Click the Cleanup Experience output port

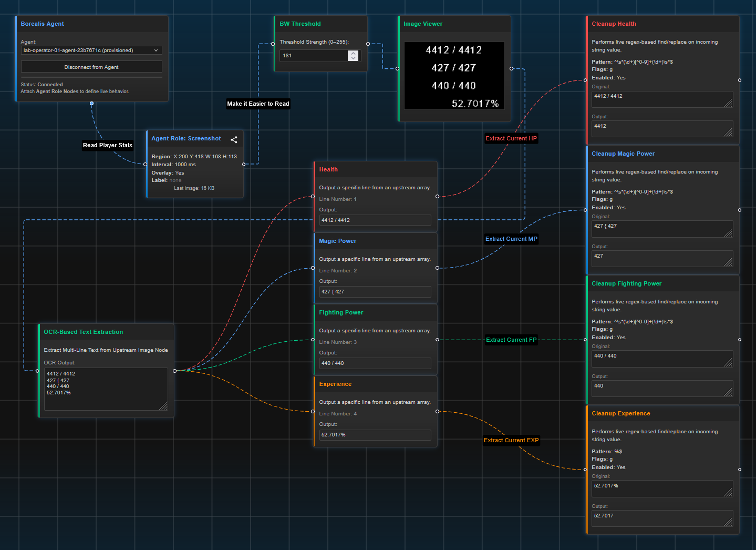[x=740, y=470]
